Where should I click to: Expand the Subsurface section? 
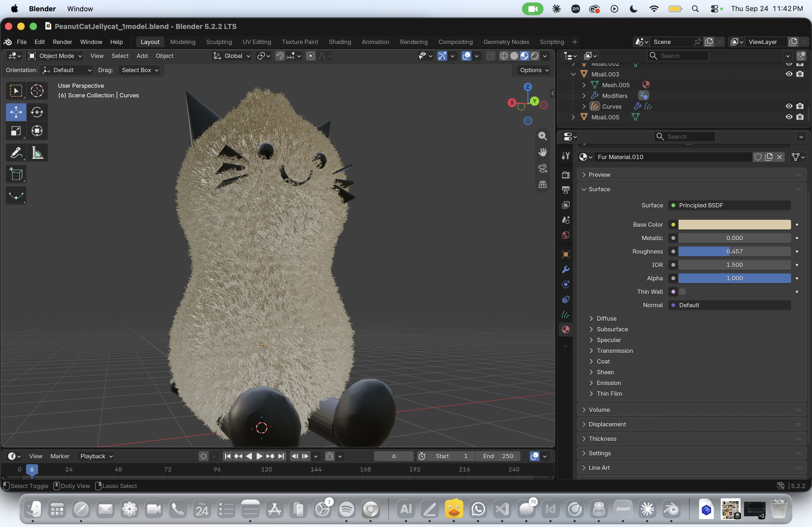point(612,329)
